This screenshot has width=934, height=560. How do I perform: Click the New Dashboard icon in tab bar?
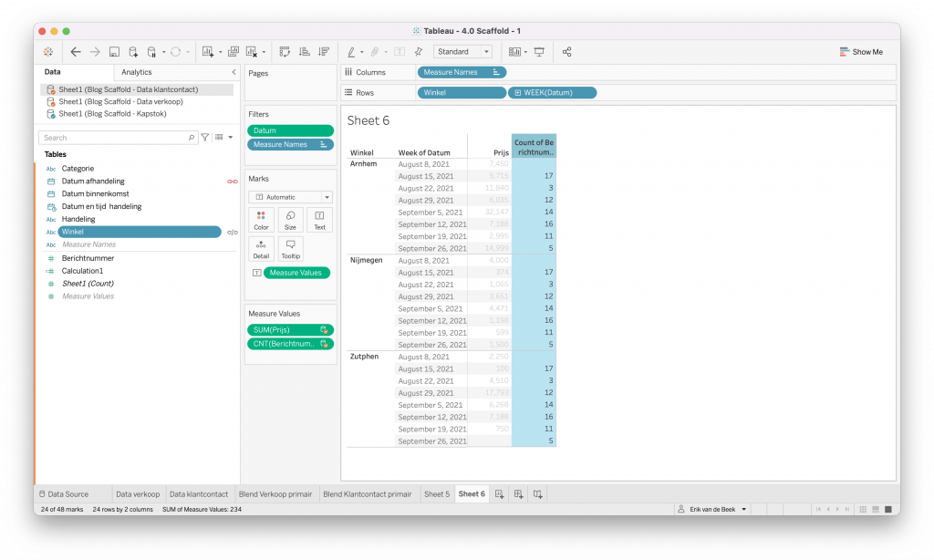[x=518, y=494]
